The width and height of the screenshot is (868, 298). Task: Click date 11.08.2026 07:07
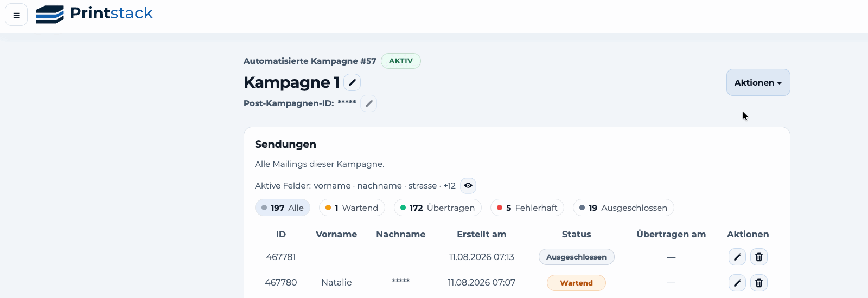pos(482,282)
